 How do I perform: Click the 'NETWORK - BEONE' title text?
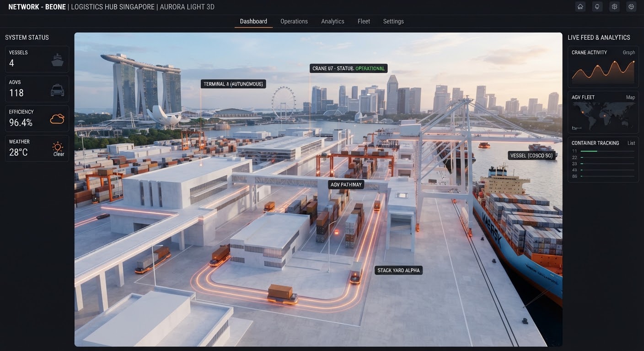pyautogui.click(x=37, y=7)
